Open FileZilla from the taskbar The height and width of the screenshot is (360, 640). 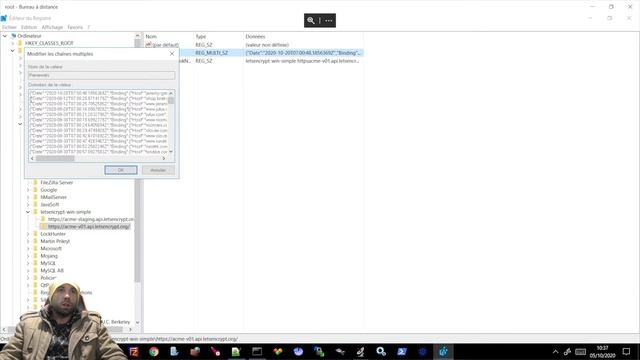(x=134, y=351)
